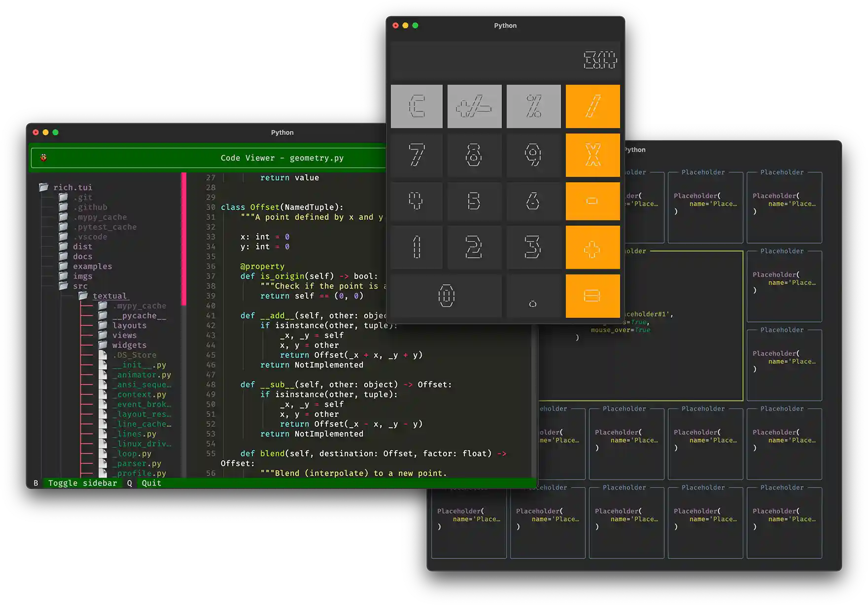Click the folder icon next to src
This screenshot has height=605, width=868.
click(64, 286)
